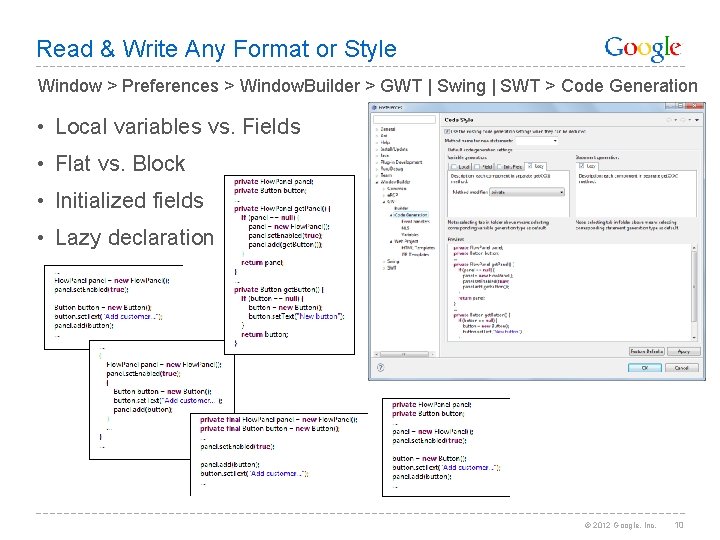Select Event handlers in preferences tree

[416, 221]
